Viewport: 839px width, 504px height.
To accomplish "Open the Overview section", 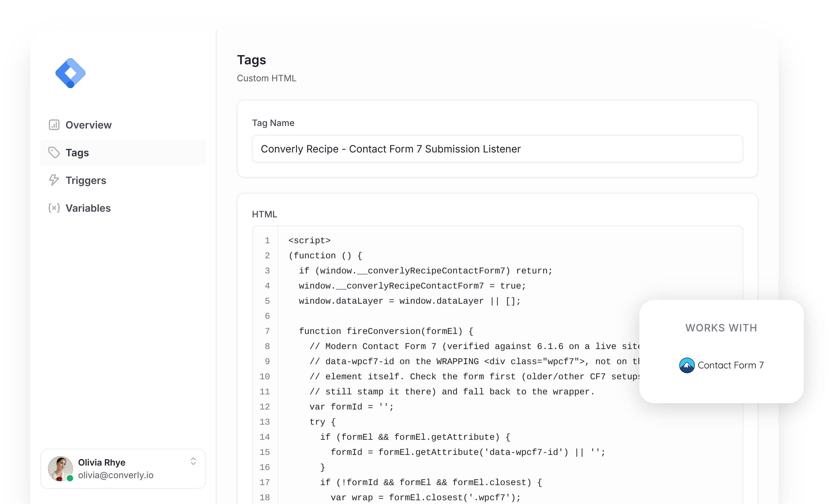I will (x=123, y=125).
